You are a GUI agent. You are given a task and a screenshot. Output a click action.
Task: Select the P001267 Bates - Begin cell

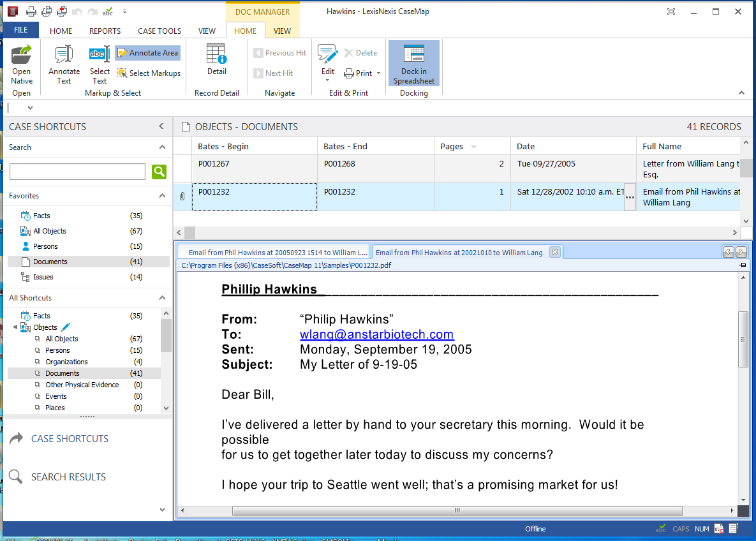254,169
